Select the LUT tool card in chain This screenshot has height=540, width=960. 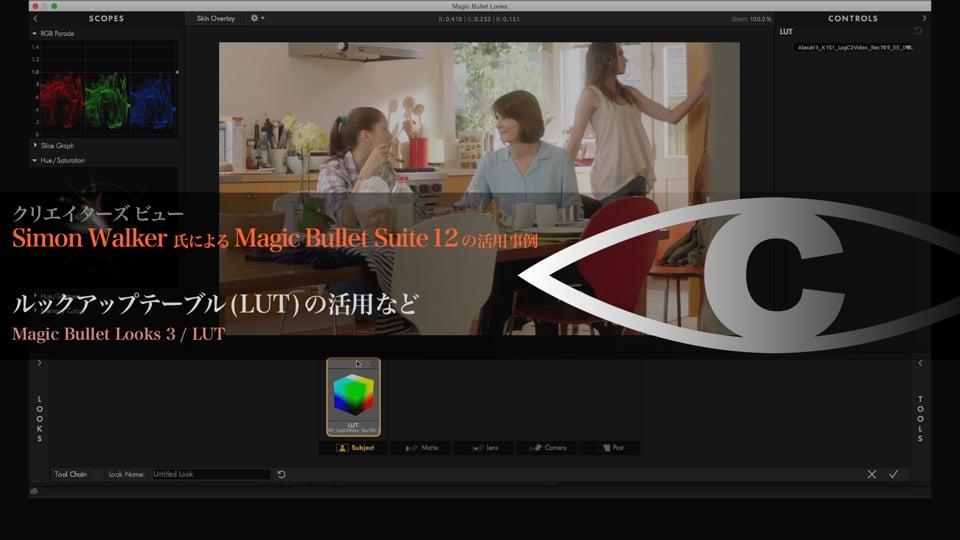(x=353, y=397)
